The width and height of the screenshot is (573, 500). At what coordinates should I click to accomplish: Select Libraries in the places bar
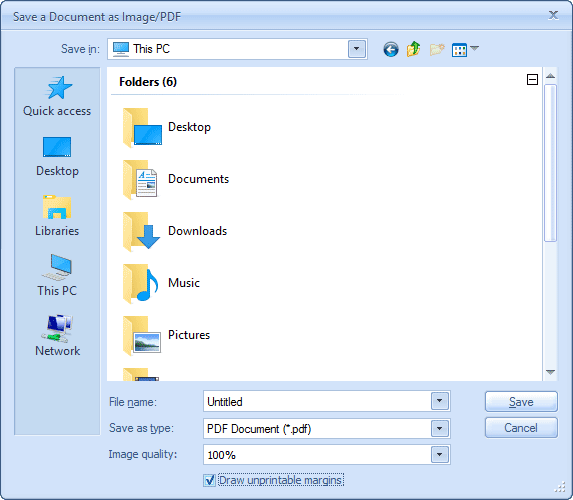(57, 216)
